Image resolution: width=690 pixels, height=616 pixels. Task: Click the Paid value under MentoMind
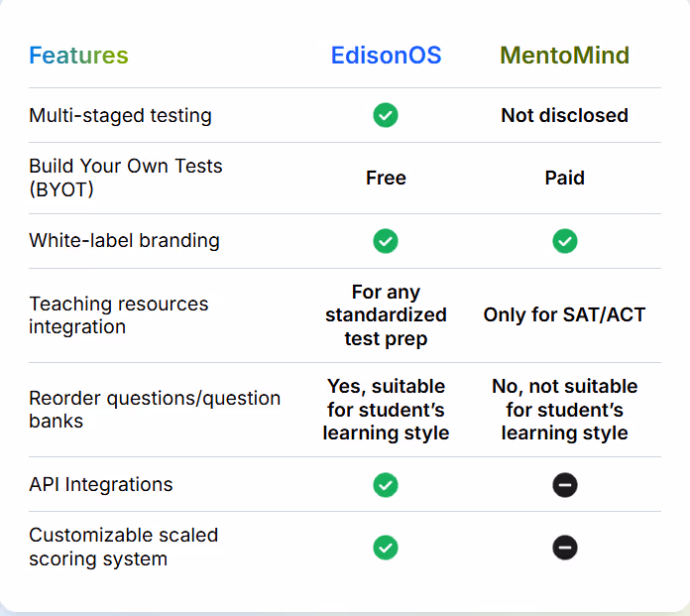(x=564, y=178)
